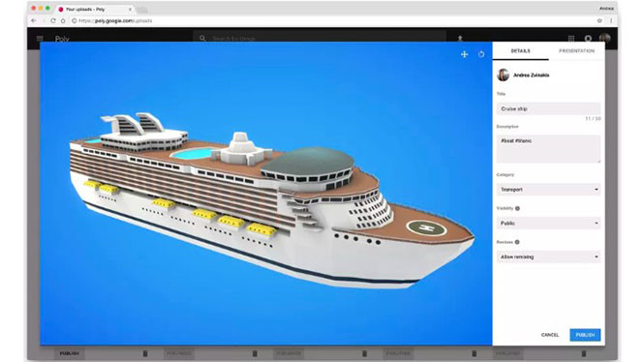Screen dimensions: 644x362
Task: Click the Cancel button
Action: tap(550, 335)
